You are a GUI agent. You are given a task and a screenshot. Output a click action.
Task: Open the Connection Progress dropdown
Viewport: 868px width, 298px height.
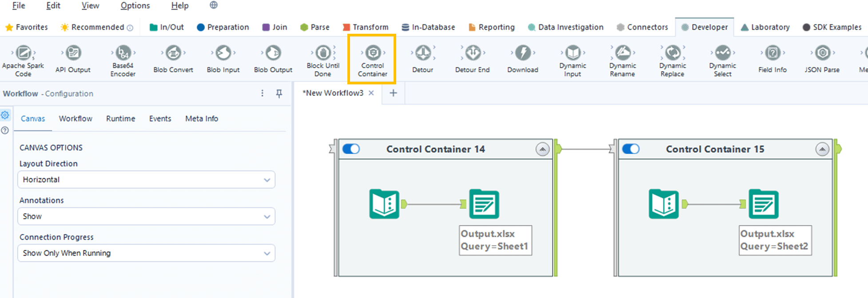(146, 253)
